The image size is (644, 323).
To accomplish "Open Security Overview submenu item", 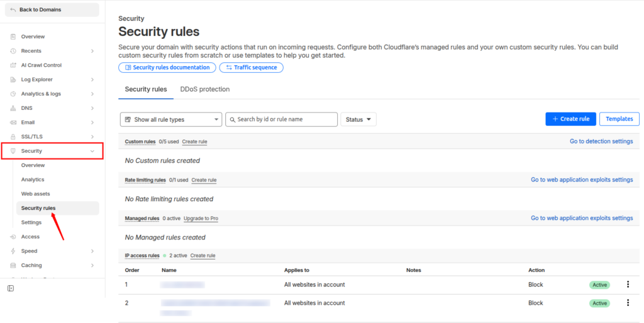I will pos(33,165).
